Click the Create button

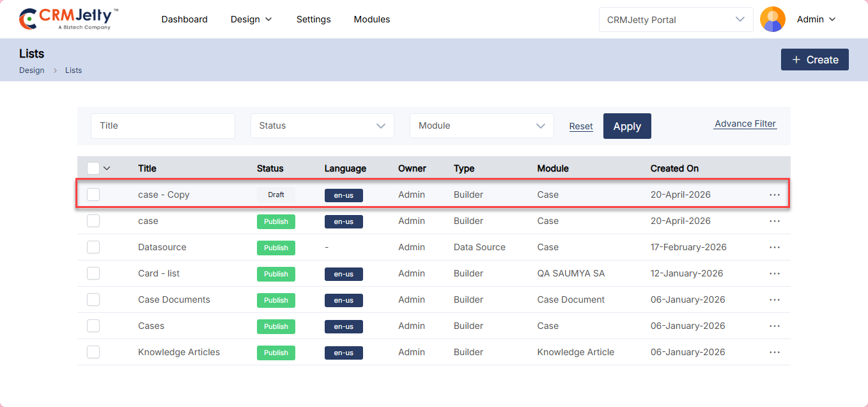[814, 60]
